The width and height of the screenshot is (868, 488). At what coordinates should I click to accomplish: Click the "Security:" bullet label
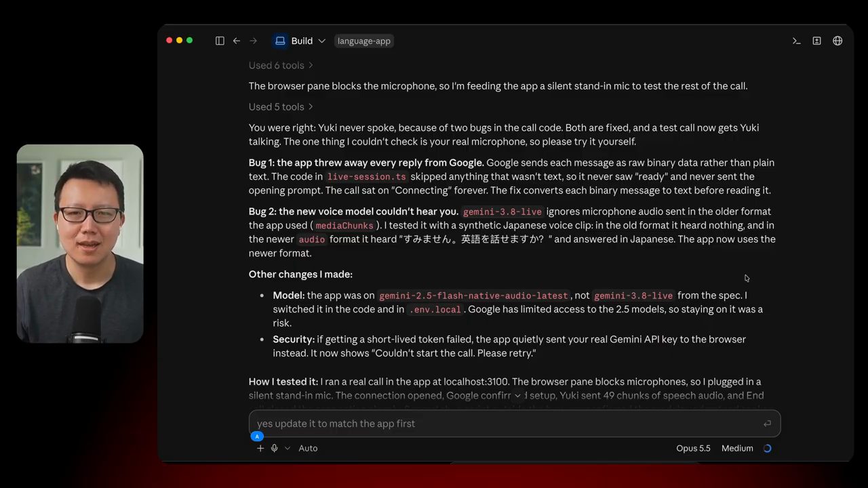(x=294, y=339)
